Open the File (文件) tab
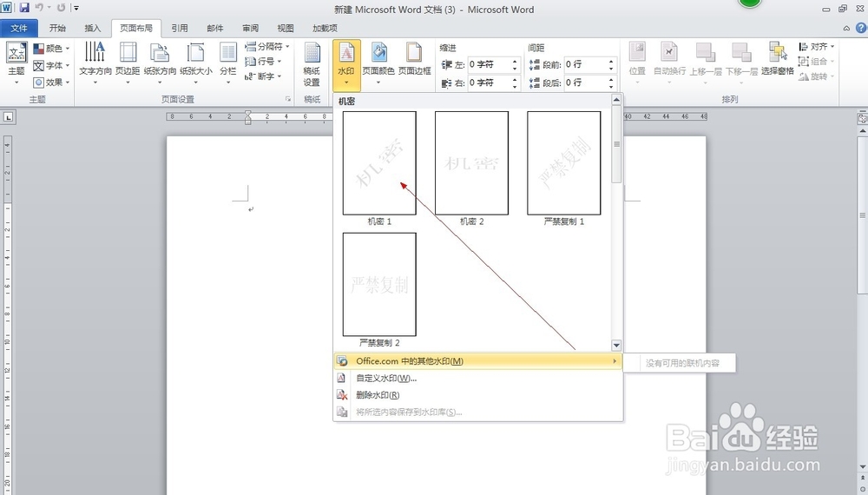Screen dimensions: 868x495 (19, 29)
